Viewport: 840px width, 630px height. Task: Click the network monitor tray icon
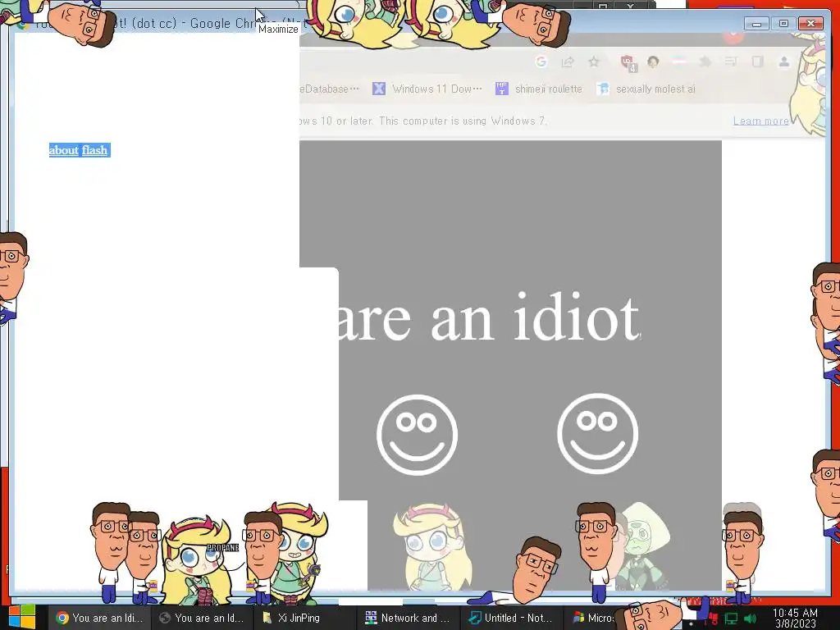coord(731,619)
